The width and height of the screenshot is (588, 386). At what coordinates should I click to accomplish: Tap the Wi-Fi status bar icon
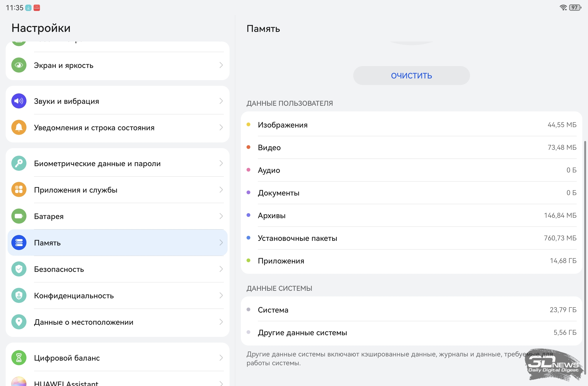[563, 8]
